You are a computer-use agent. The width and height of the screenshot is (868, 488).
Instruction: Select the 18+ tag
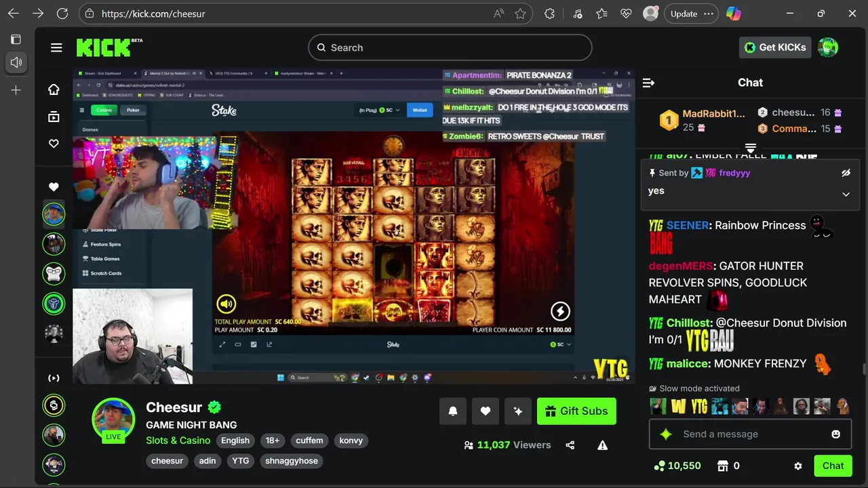pos(273,441)
